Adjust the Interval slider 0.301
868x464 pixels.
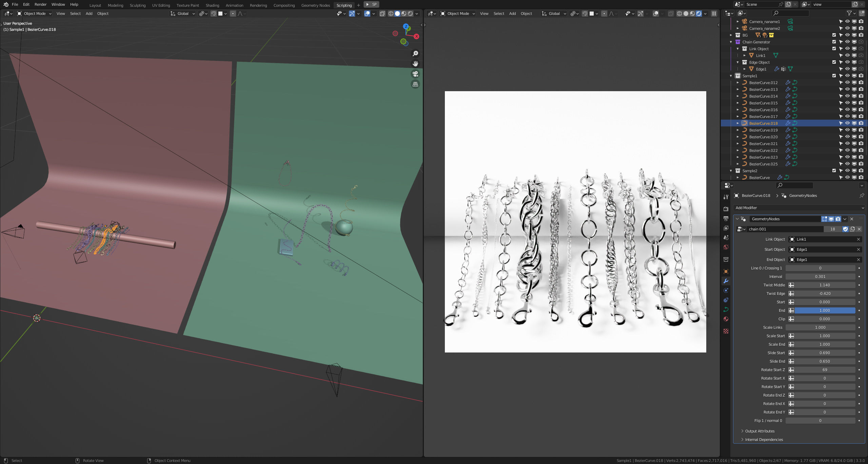pos(820,277)
